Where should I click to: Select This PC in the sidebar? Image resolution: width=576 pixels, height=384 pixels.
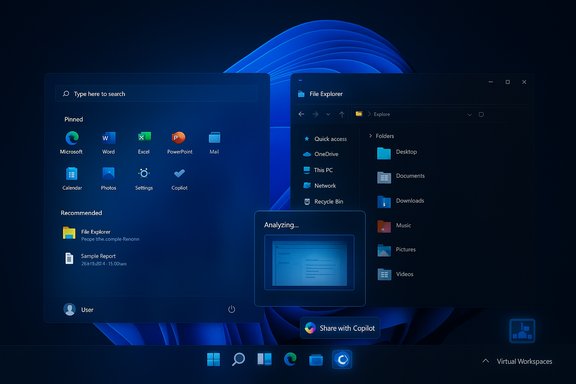pos(318,170)
